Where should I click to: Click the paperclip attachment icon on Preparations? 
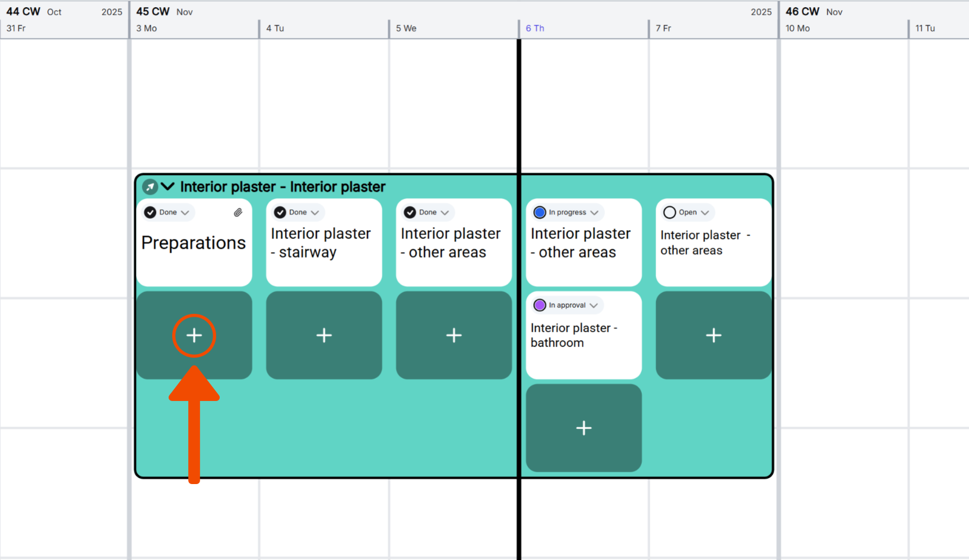238,212
